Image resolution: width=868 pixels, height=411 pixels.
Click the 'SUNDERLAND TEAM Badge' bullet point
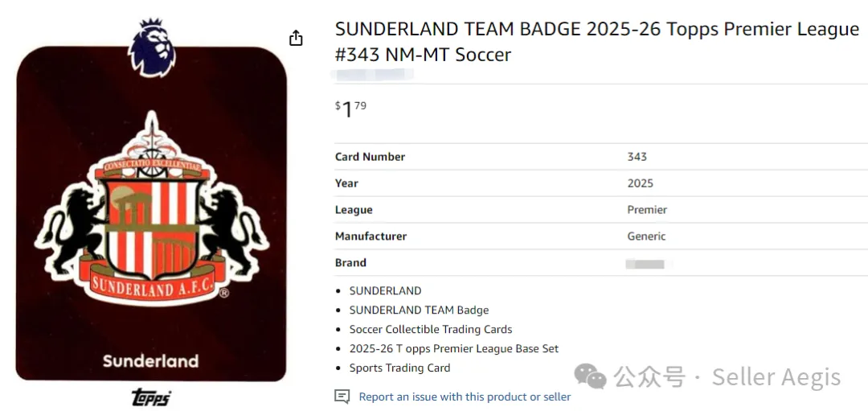pyautogui.click(x=419, y=310)
